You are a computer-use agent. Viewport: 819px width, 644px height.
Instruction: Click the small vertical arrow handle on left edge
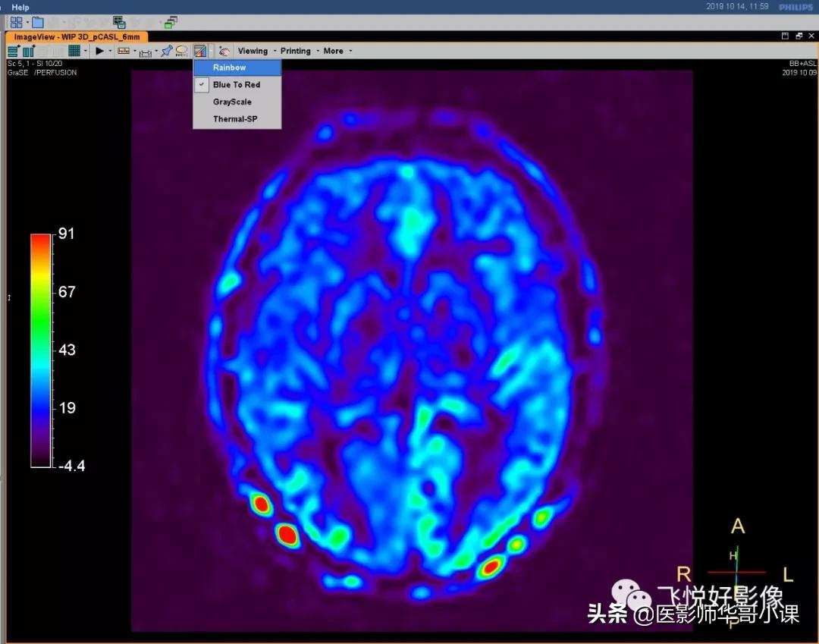pyautogui.click(x=9, y=297)
